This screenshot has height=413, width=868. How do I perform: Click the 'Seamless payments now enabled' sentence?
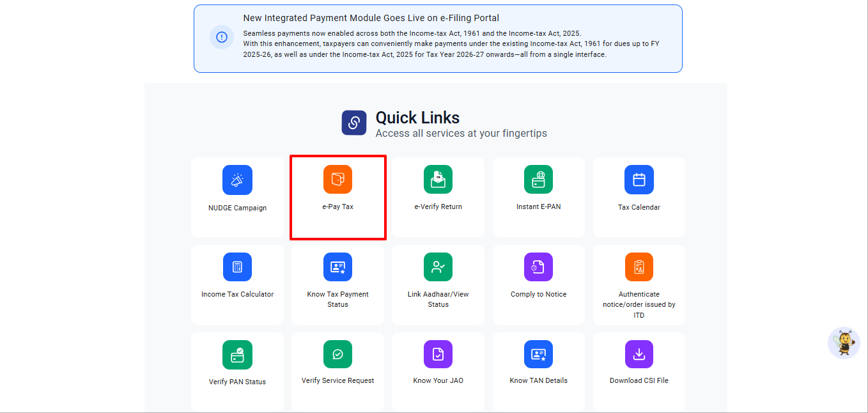coord(412,33)
